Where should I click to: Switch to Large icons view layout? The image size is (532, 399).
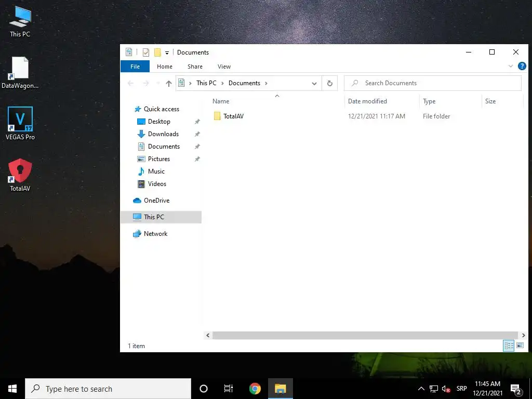point(520,345)
